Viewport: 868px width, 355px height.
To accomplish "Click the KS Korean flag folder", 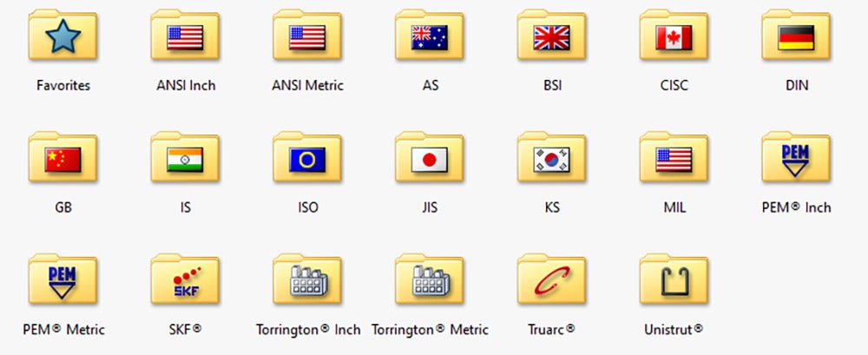I will (x=552, y=159).
